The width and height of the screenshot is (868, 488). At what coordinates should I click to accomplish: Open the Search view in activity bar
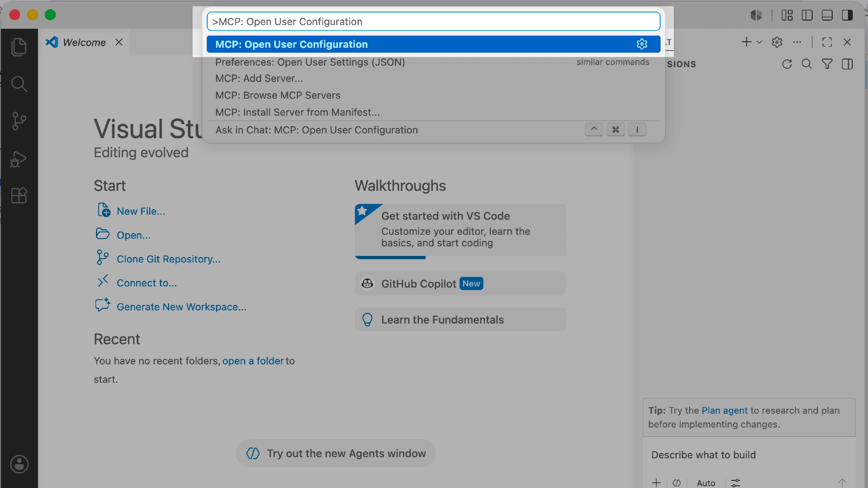tap(19, 84)
